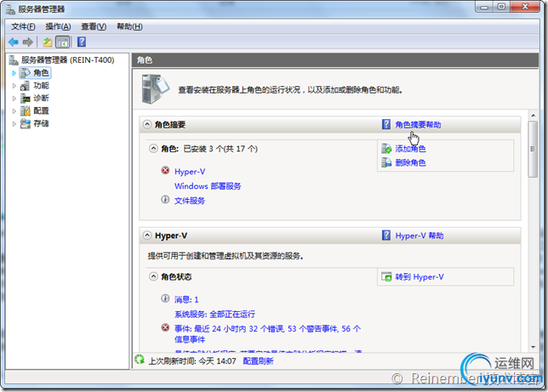Click the 消息: 1 link
Image resolution: width=548 pixels, height=392 pixels.
click(x=186, y=299)
